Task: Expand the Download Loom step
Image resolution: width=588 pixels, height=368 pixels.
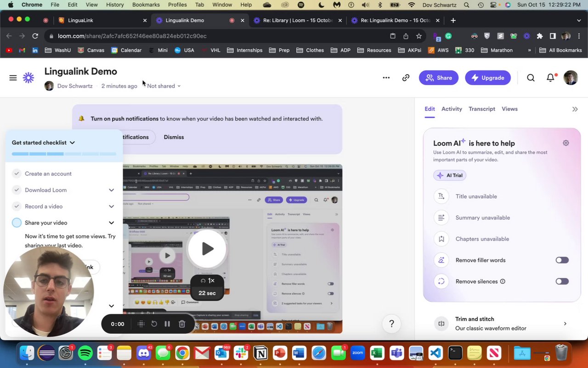Action: coord(111,190)
